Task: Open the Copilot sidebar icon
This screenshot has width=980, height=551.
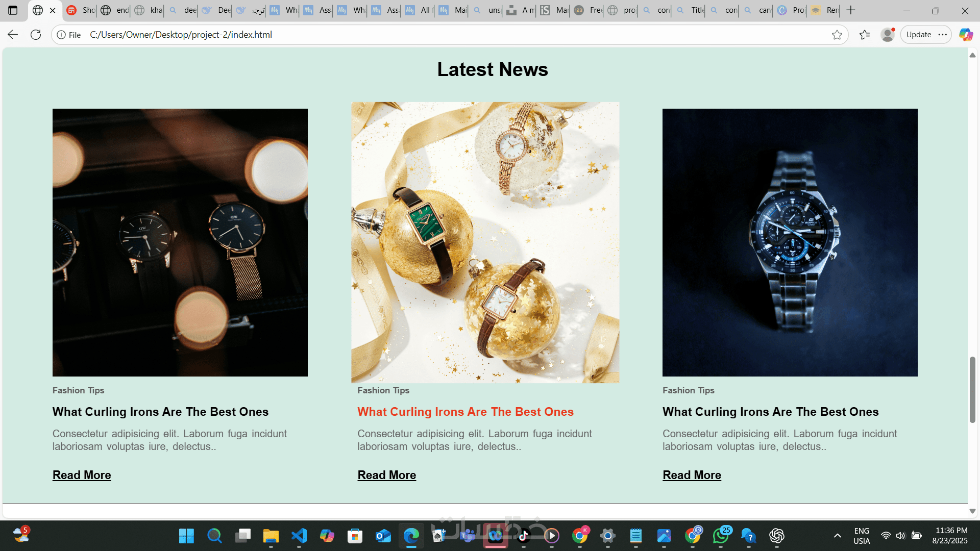Action: pos(966,35)
